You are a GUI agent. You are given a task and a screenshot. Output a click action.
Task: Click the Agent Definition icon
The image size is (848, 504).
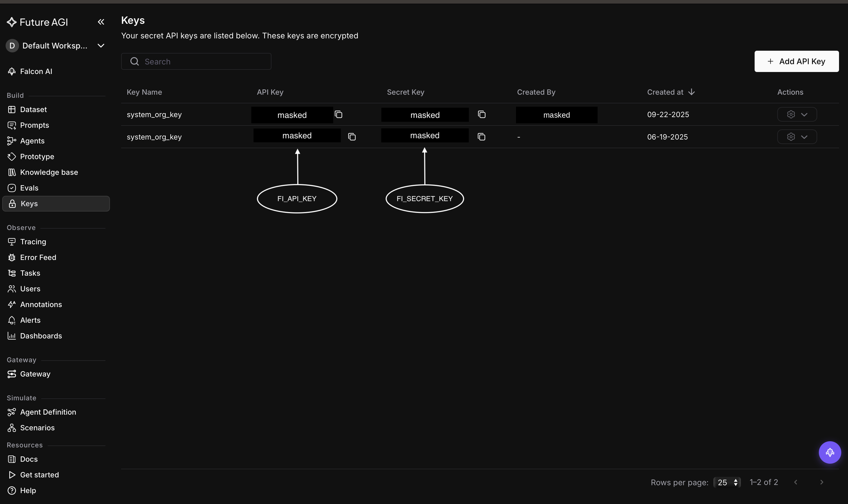[12, 412]
